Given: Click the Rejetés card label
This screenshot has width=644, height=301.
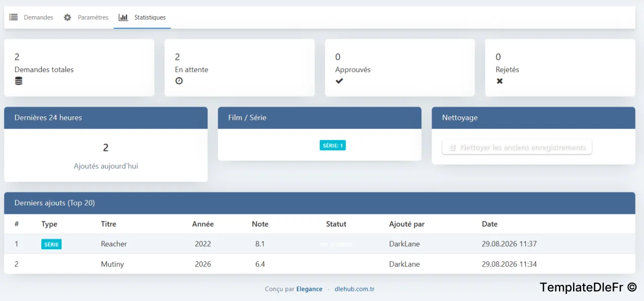Looking at the screenshot, I should point(507,69).
